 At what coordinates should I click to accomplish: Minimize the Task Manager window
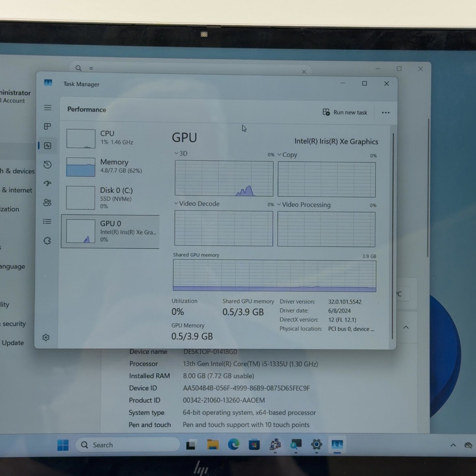pyautogui.click(x=343, y=83)
